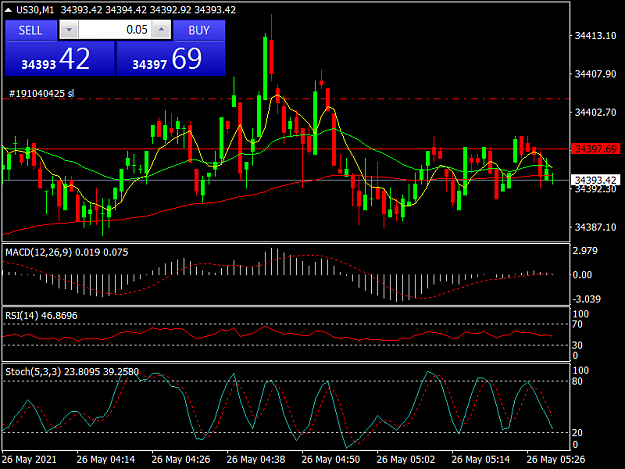Increase lot size with up arrow

(161, 30)
